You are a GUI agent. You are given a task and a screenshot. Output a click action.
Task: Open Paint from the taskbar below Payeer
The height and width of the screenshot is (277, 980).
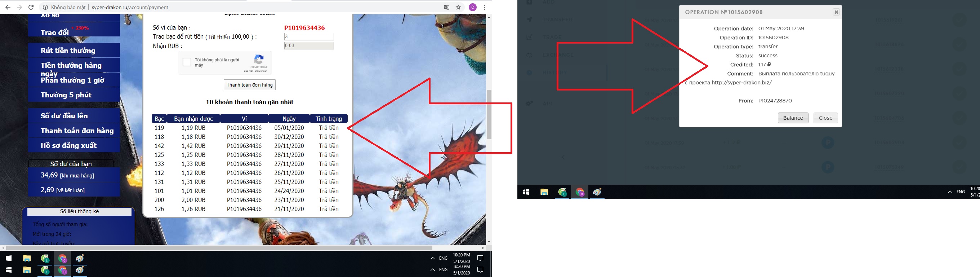(597, 192)
